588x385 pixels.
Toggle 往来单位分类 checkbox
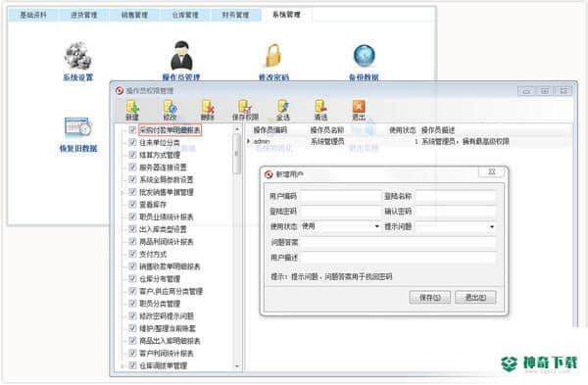point(132,142)
